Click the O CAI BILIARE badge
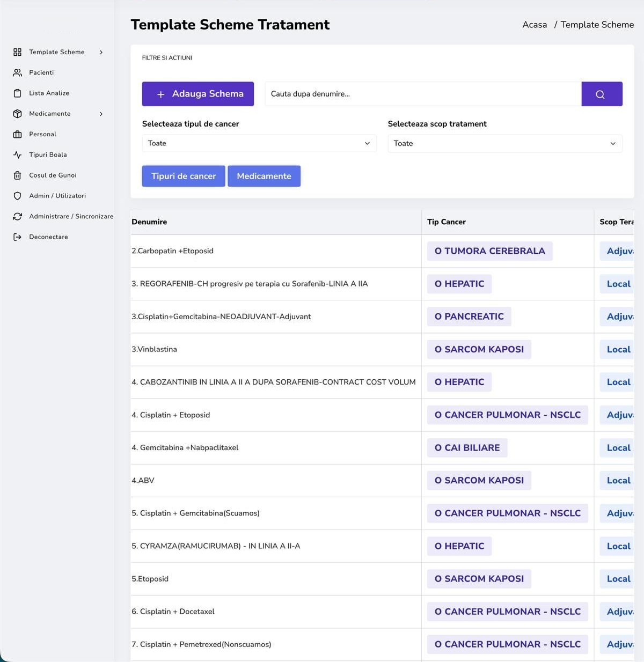Screen dimensions: 644x662 [x=467, y=448]
